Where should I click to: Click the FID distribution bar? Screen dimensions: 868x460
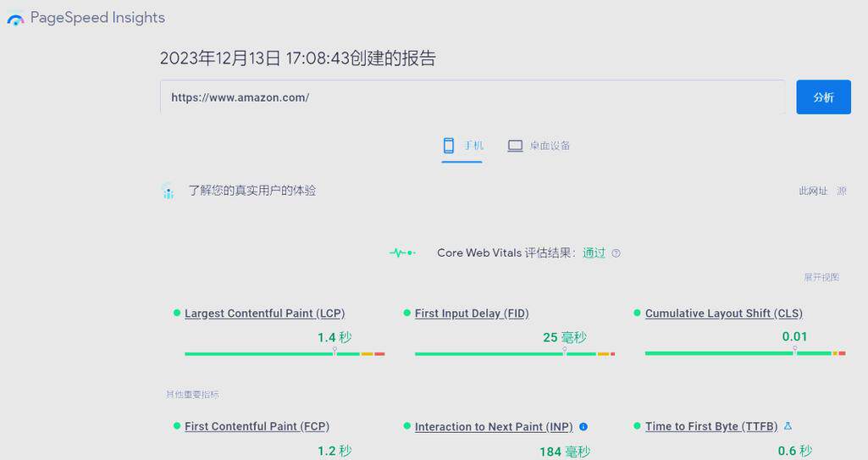(x=515, y=354)
